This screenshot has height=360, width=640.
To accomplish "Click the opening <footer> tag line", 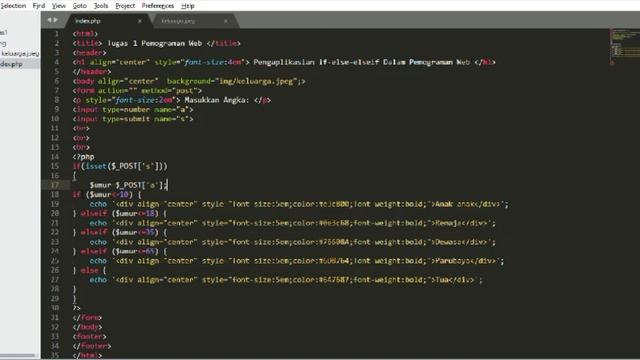I will pyautogui.click(x=89, y=336).
